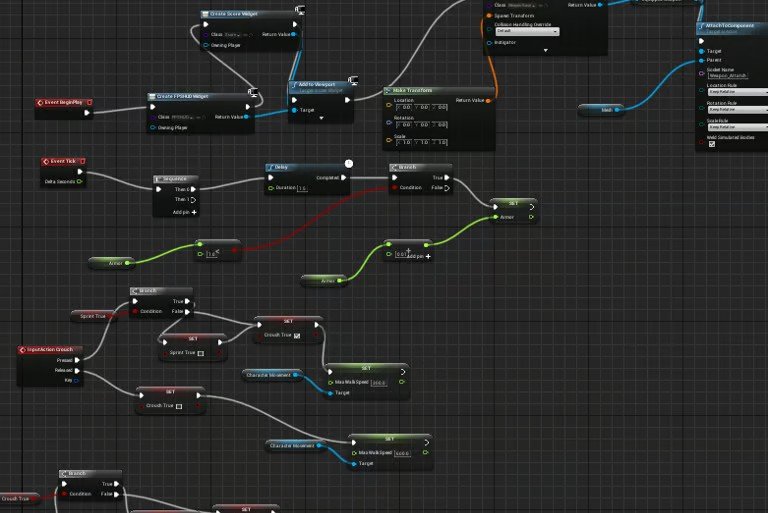The height and width of the screenshot is (513, 768).
Task: Click Delay node Completed output pin
Action: (343, 177)
